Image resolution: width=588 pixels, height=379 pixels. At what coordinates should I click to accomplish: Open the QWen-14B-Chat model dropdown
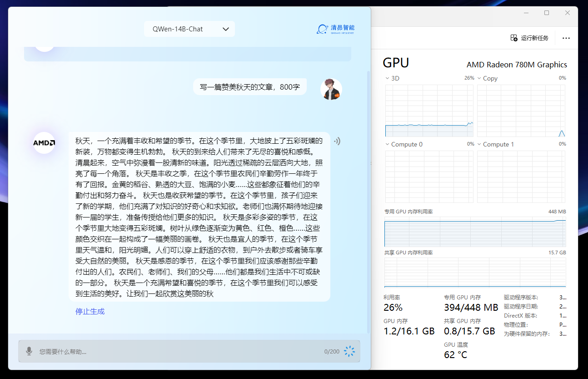(x=189, y=28)
